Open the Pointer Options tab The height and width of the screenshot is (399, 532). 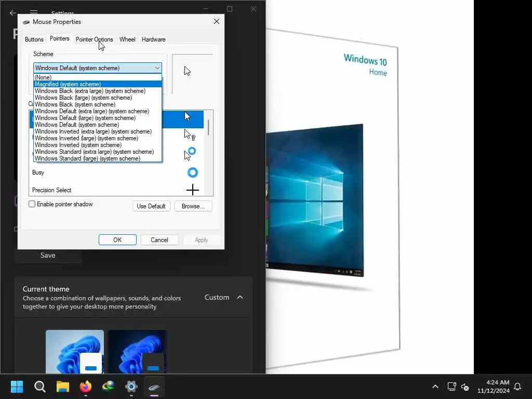pyautogui.click(x=95, y=39)
